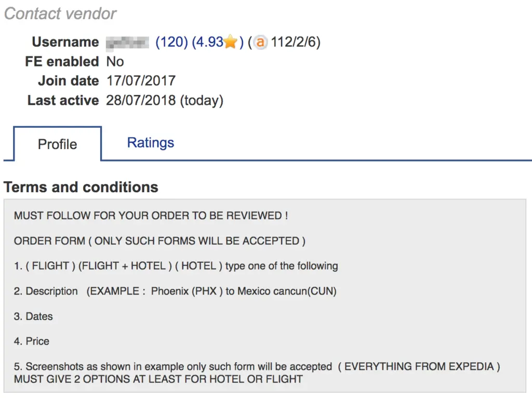This screenshot has height=398, width=532.
Task: Click the '4. Price' line
Action: pyautogui.click(x=32, y=341)
